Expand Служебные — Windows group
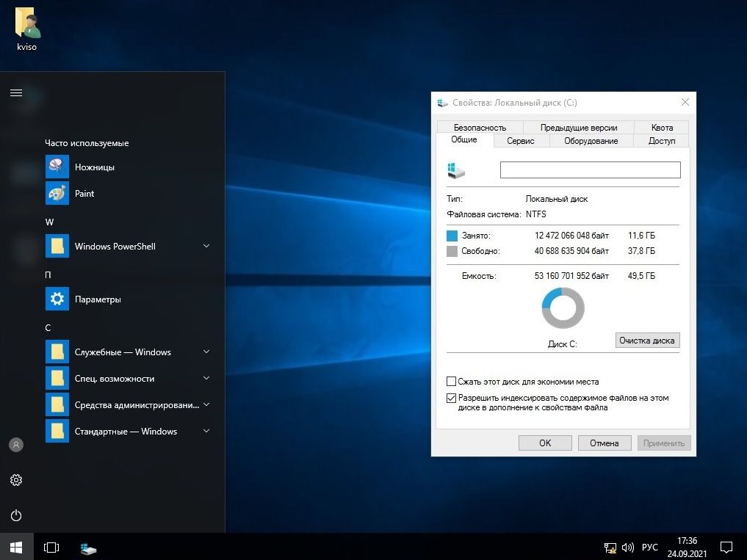747x560 pixels. (206, 352)
